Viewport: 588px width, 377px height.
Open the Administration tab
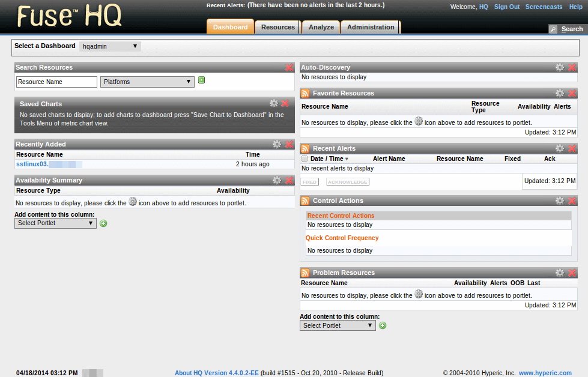coord(371,27)
